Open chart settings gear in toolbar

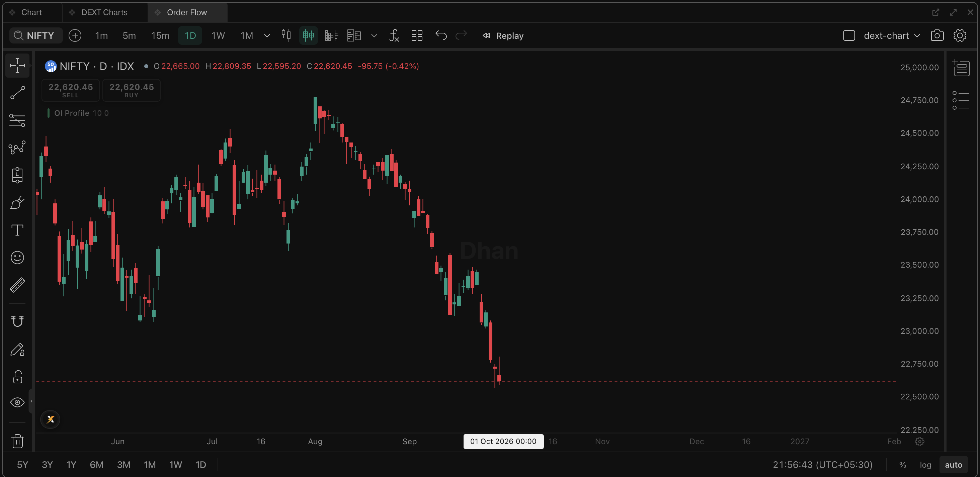960,36
